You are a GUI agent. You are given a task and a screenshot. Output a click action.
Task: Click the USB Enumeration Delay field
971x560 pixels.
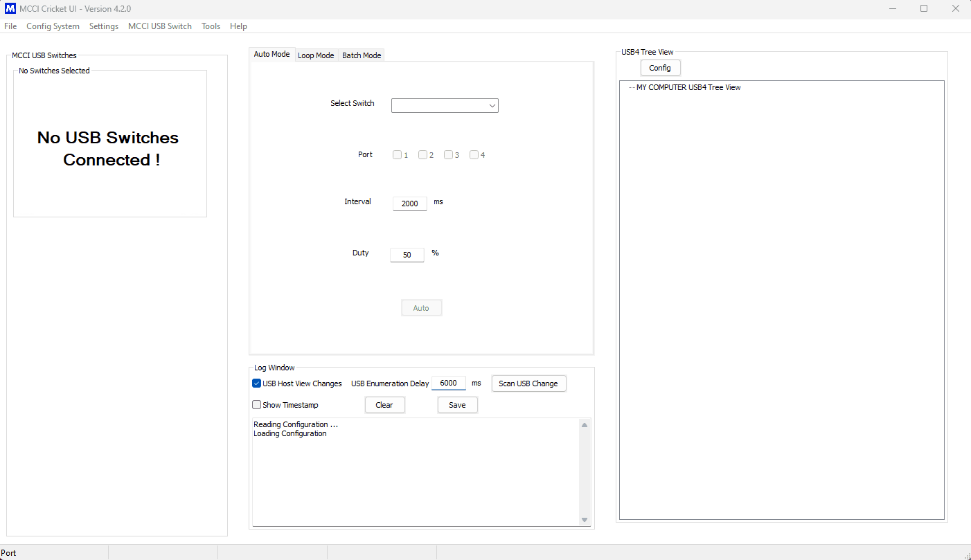(449, 383)
